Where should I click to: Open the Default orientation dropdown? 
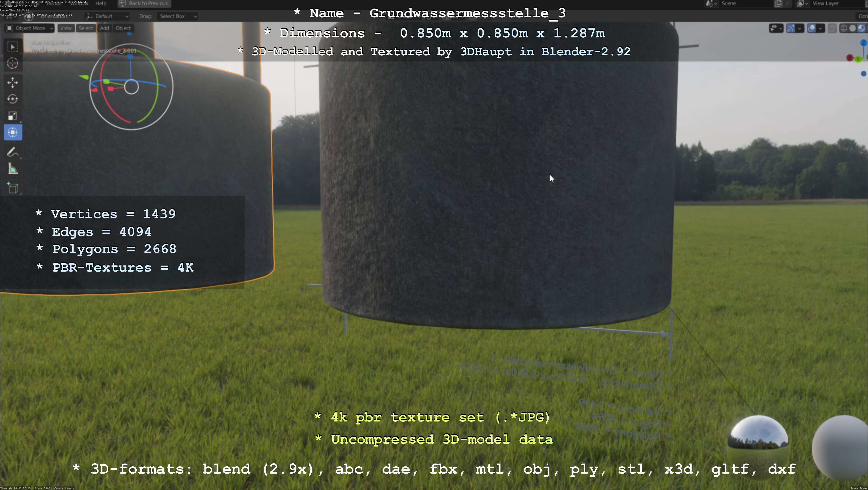tap(107, 16)
